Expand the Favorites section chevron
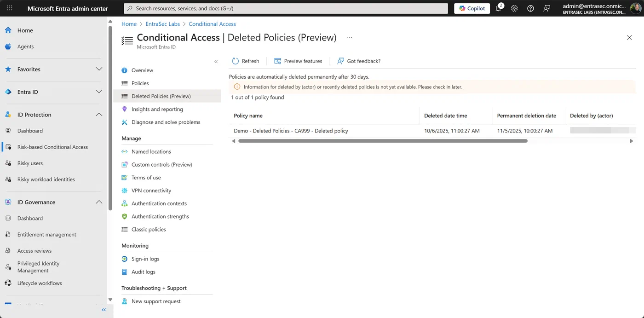The width and height of the screenshot is (644, 318). (99, 69)
